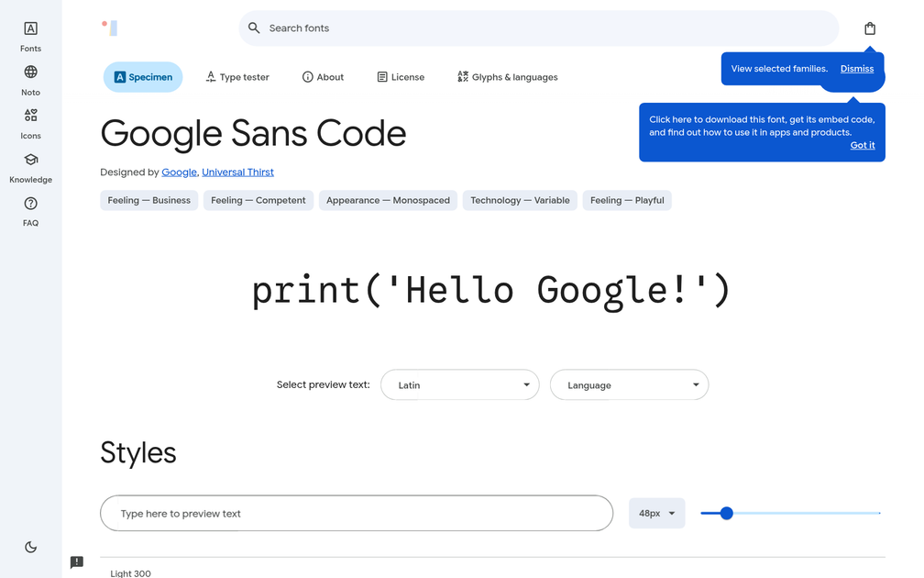The width and height of the screenshot is (924, 578).
Task: Dismiss the view selected families popup
Action: [x=856, y=68]
